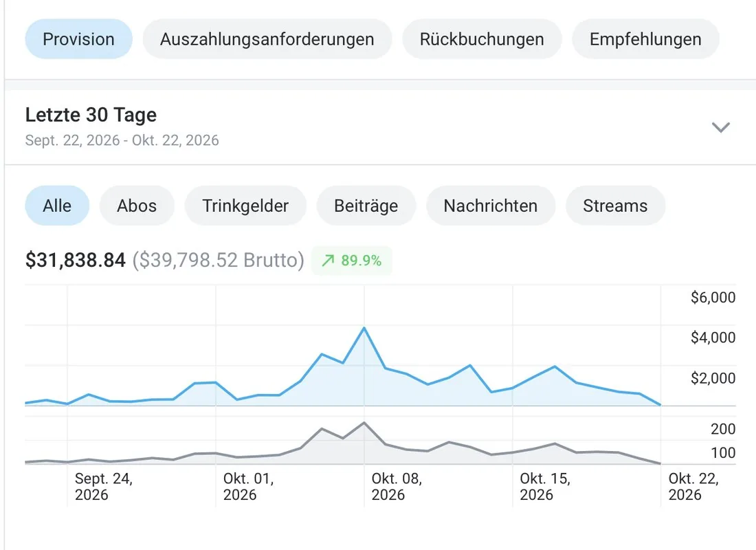Image resolution: width=756 pixels, height=550 pixels.
Task: Select the Alle filter chip
Action: (x=57, y=206)
